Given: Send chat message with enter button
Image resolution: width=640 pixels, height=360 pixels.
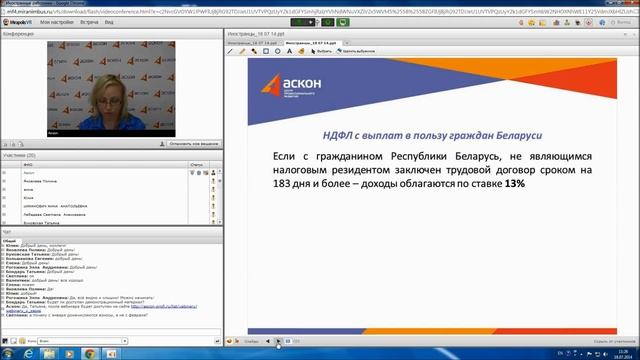Looking at the screenshot, I should tap(217, 341).
